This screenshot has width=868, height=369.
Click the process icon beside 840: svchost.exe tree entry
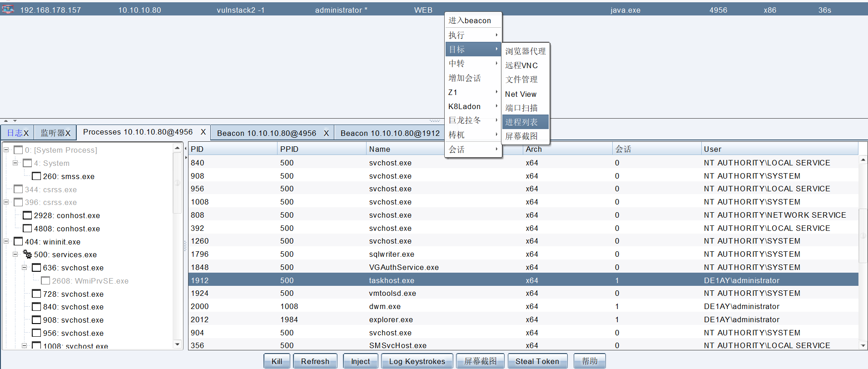tap(36, 307)
